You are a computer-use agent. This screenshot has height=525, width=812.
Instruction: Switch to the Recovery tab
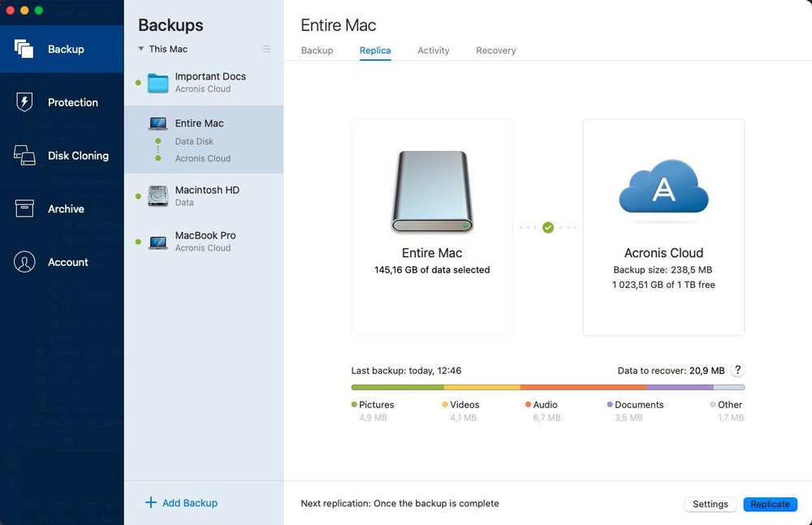(495, 50)
